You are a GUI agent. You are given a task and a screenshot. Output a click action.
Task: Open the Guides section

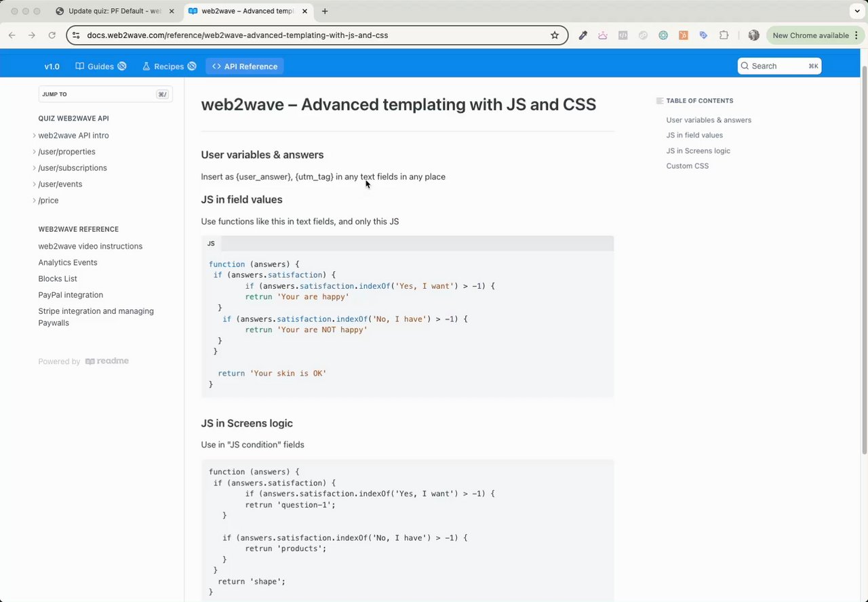101,66
